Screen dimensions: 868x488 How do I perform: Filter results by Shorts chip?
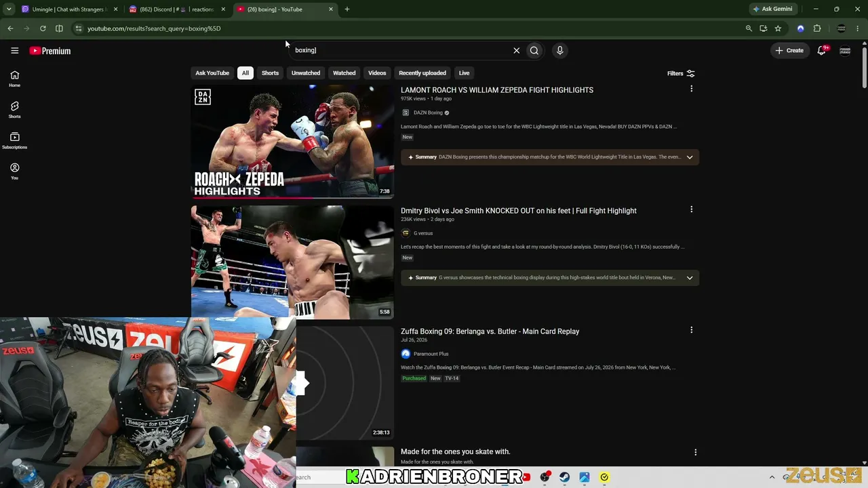coord(270,73)
